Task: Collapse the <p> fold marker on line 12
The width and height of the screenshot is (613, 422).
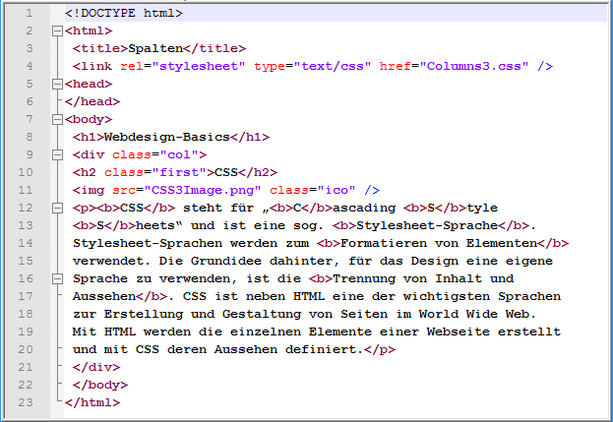Action: [x=57, y=208]
